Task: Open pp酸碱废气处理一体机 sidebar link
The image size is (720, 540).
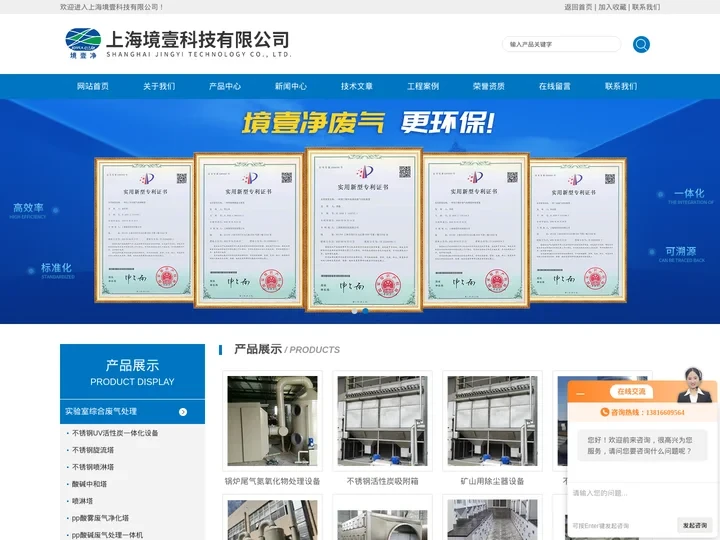Action: click(x=107, y=535)
